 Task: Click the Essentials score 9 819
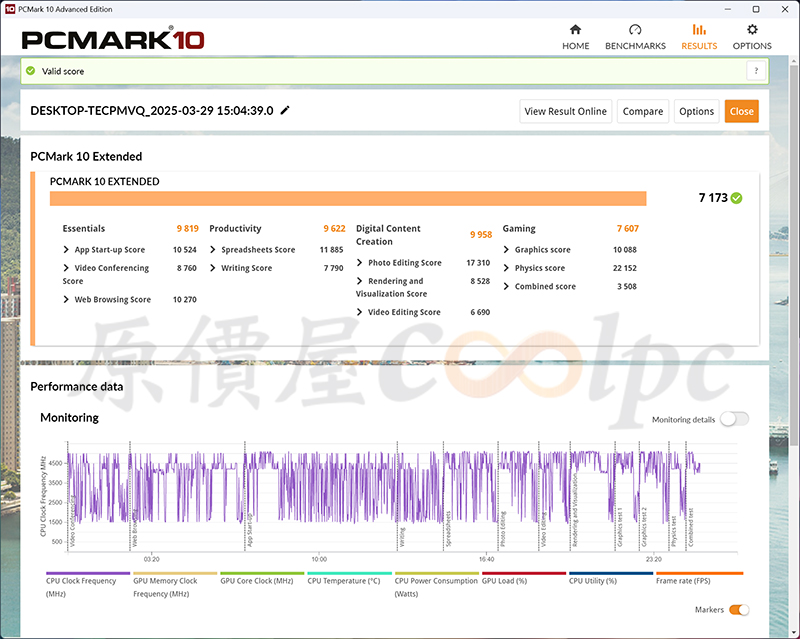tap(187, 229)
